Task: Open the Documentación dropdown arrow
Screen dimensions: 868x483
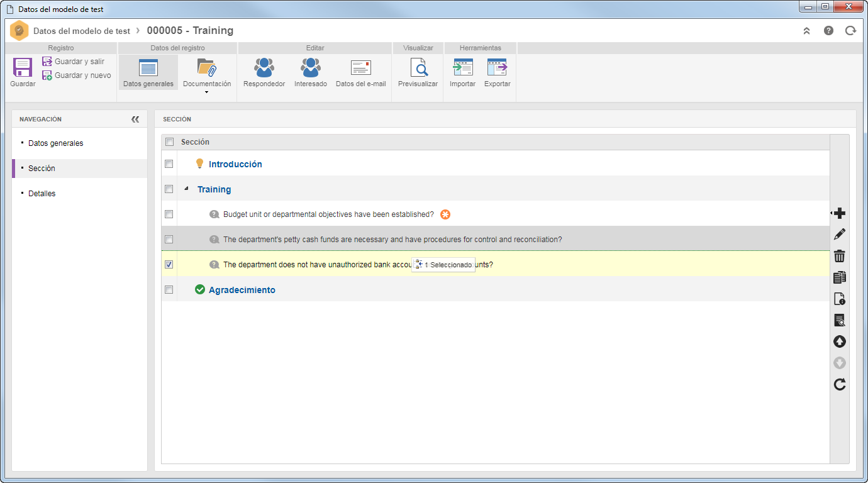Action: click(x=206, y=92)
